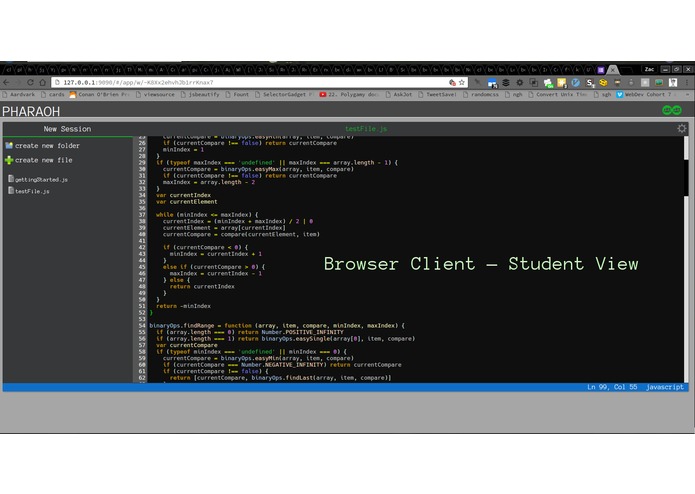Click the blue calendar extension icon
Image resolution: width=695 pixels, height=494 pixels.
tap(492, 83)
